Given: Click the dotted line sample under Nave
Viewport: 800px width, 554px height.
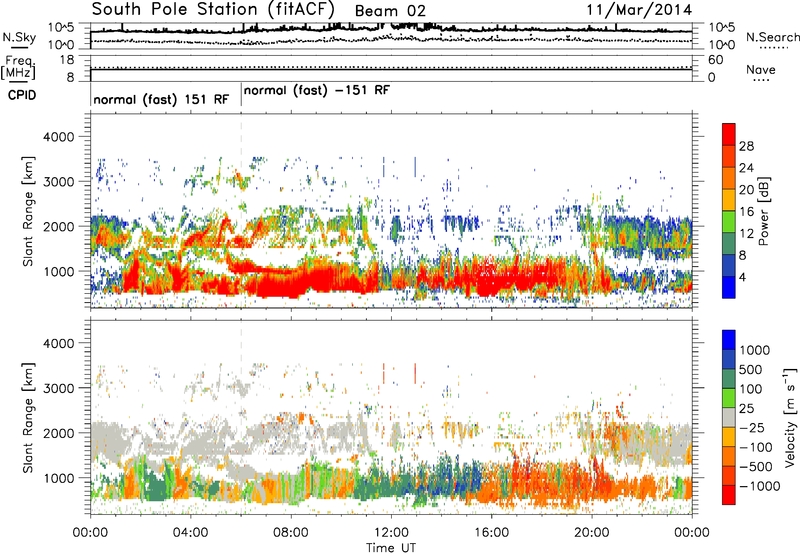Looking at the screenshot, I should point(761,80).
